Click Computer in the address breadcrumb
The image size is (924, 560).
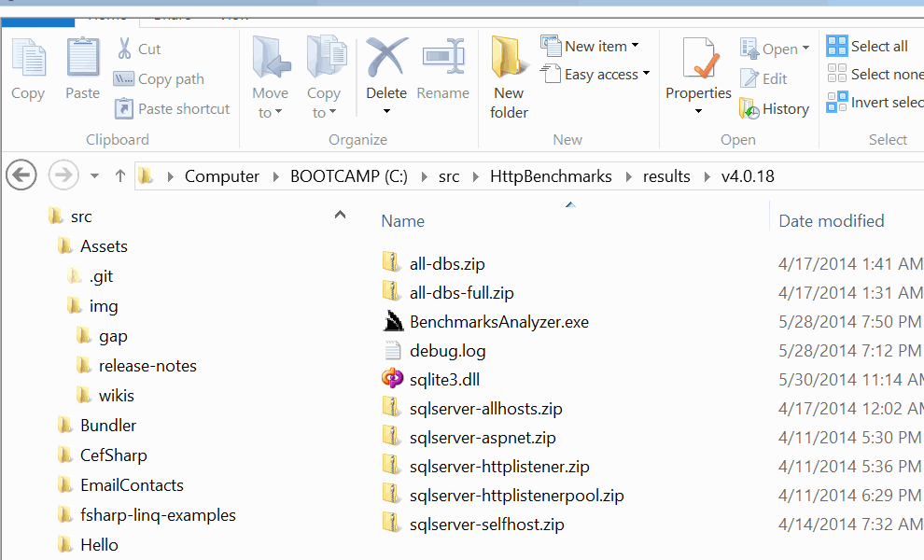pos(221,176)
